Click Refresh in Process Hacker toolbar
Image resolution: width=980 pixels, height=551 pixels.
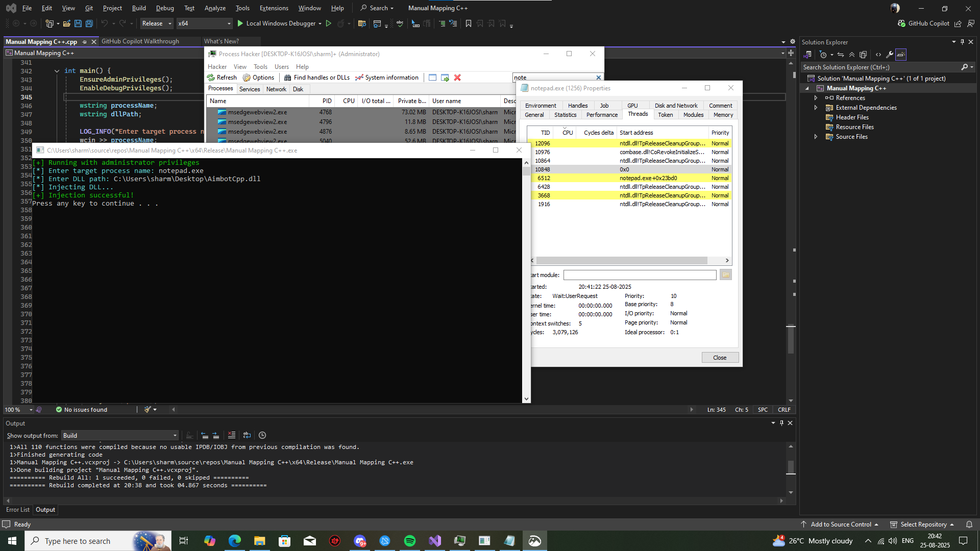click(222, 78)
